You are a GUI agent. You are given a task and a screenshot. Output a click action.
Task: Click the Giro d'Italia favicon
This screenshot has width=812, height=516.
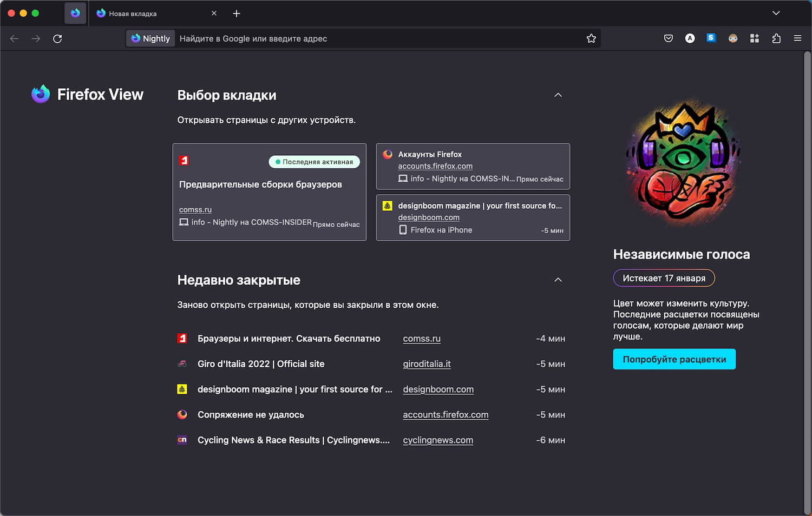(x=182, y=364)
